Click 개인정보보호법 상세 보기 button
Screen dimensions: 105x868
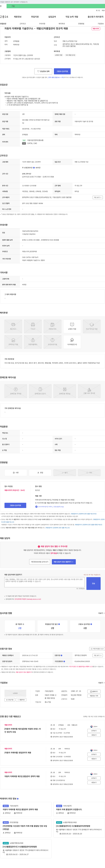click(40, 562)
